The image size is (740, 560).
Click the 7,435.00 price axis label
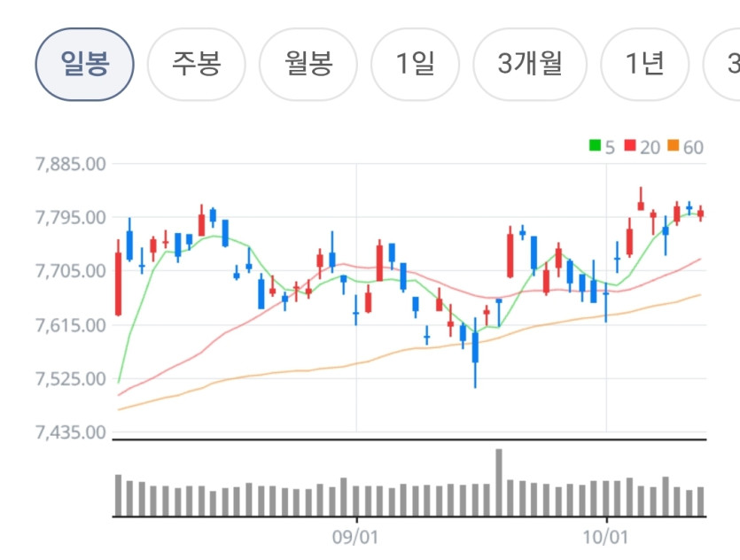tap(71, 432)
